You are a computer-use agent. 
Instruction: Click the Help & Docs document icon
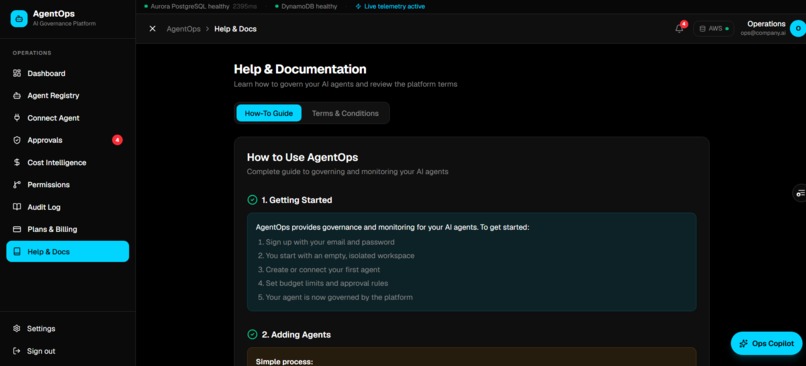(x=17, y=252)
